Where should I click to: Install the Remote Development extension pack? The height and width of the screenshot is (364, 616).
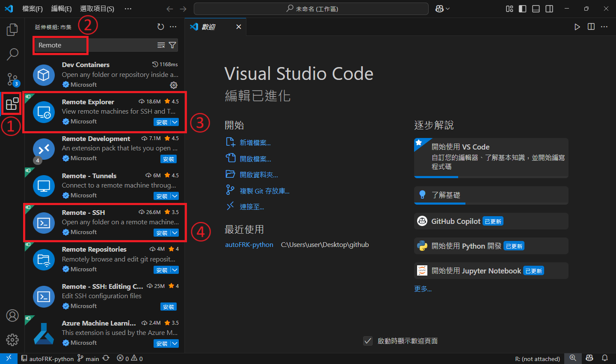pos(169,159)
